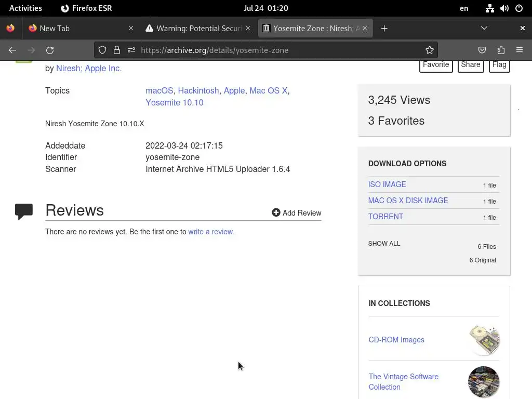Click the 6 Original files text
The width and height of the screenshot is (532, 399).
pos(483,260)
